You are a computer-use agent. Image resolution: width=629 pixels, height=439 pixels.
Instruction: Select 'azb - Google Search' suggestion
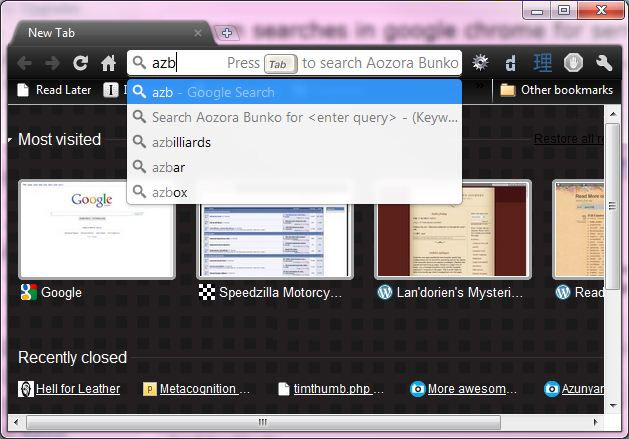212,92
